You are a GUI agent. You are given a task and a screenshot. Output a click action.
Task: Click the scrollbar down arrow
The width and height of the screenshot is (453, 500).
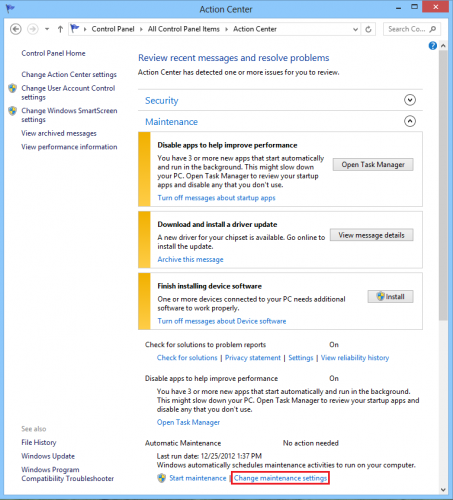point(443,490)
